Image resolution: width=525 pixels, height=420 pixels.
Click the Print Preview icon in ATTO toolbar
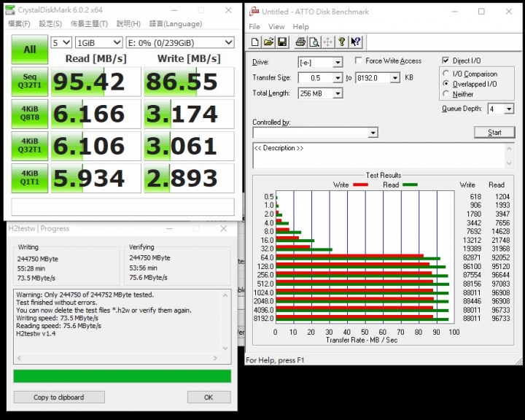314,42
